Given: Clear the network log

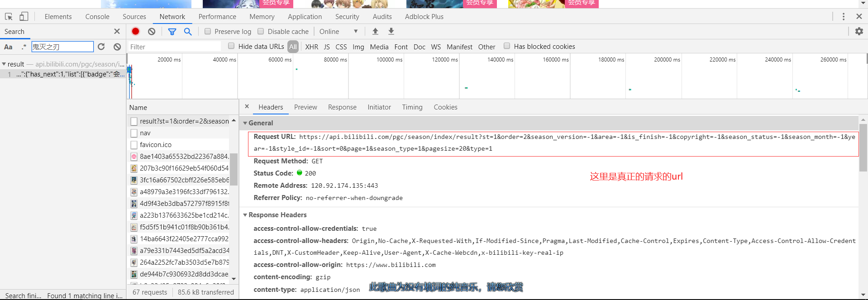Looking at the screenshot, I should click(152, 31).
